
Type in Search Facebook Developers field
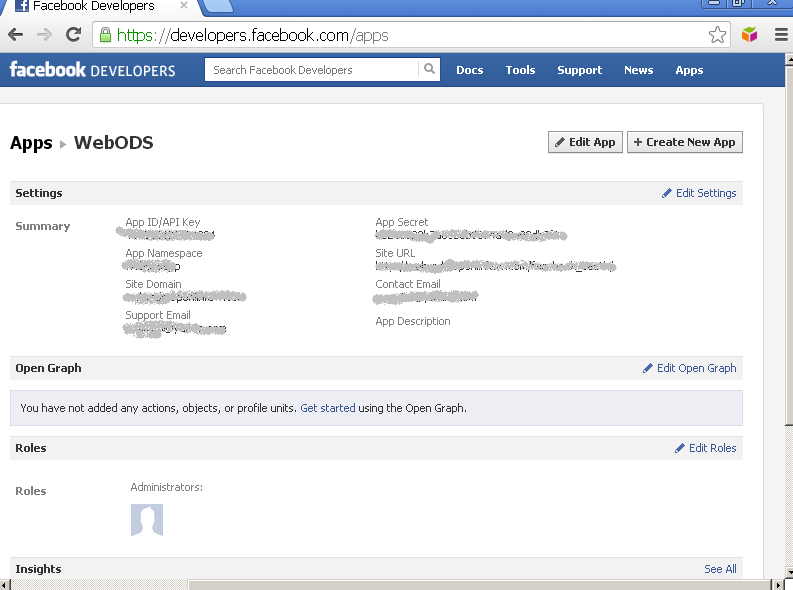point(312,70)
